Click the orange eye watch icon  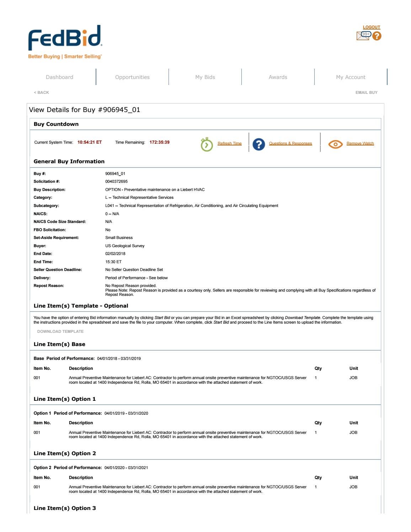(335, 144)
